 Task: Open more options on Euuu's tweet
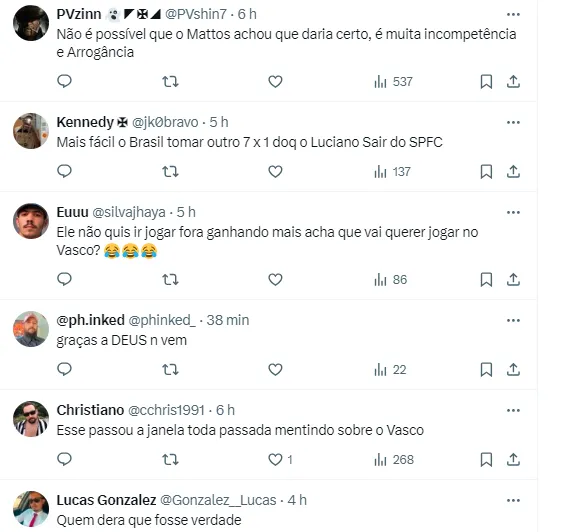tap(513, 212)
